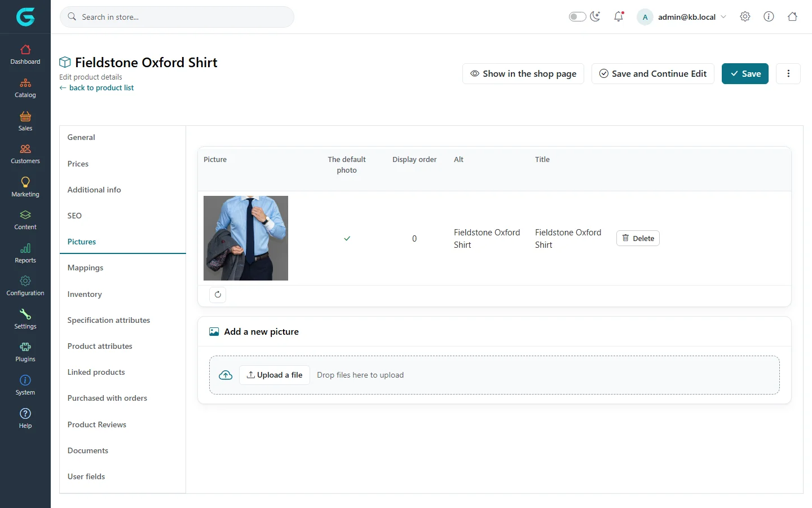The width and height of the screenshot is (812, 508).
Task: Click the notifications bell icon
Action: (x=619, y=17)
